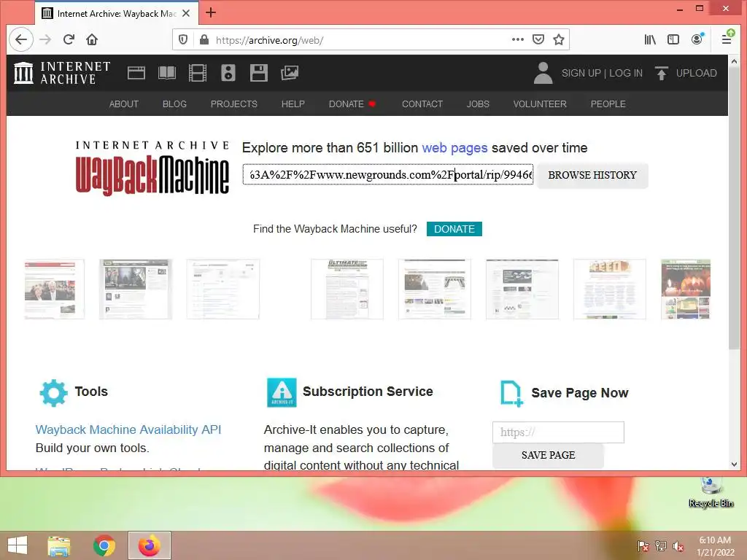Open the Ultimate site thumbnail
This screenshot has height=560, width=747.
(347, 289)
